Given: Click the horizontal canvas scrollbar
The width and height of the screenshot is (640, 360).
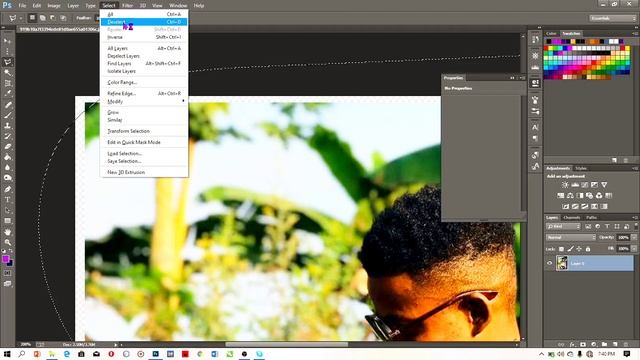Looking at the screenshot, I should click(x=287, y=344).
